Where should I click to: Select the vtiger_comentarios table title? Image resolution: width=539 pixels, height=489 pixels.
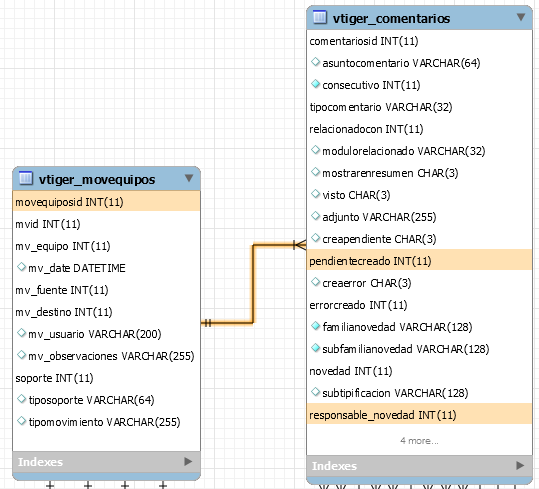point(391,18)
